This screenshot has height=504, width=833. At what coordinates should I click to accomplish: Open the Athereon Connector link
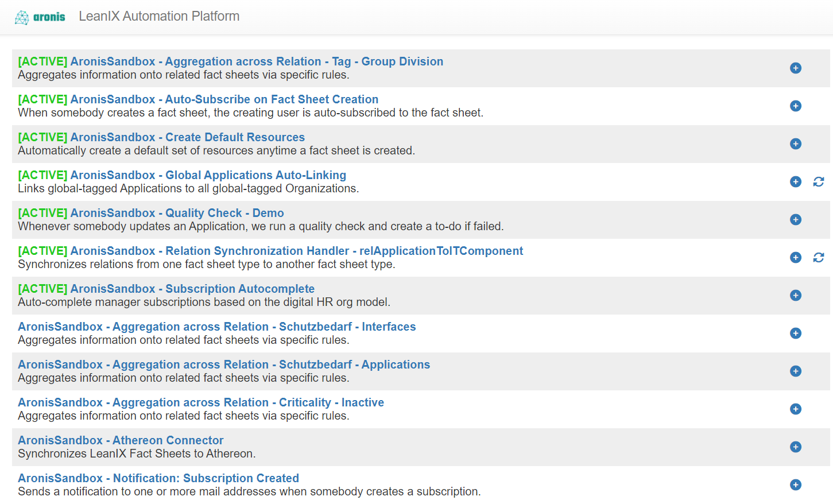(121, 440)
